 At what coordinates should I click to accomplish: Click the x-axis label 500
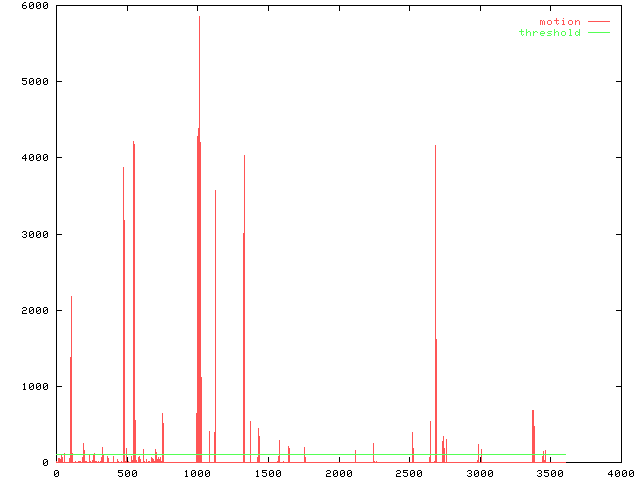[127, 472]
